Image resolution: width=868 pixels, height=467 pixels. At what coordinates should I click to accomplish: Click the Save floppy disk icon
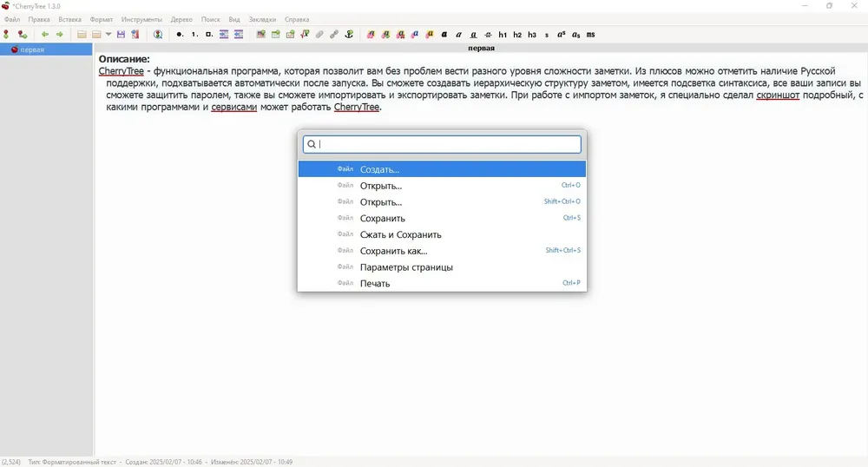pyautogui.click(x=121, y=35)
